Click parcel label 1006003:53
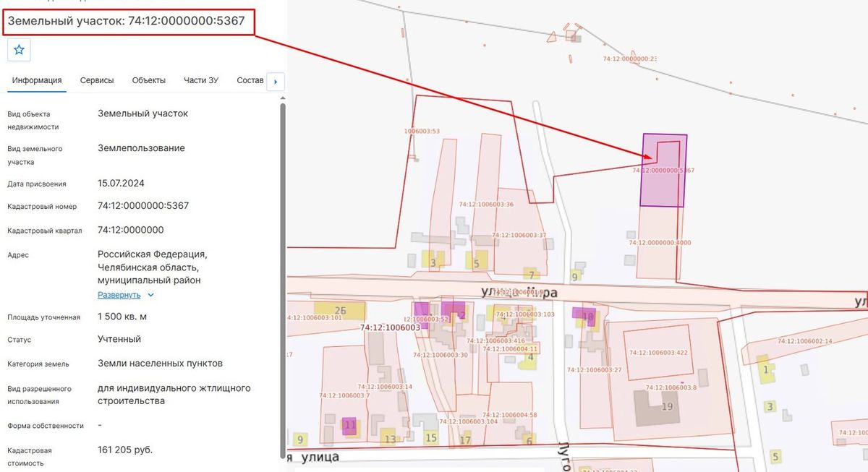Image resolution: width=868 pixels, height=472 pixels. pos(422,131)
